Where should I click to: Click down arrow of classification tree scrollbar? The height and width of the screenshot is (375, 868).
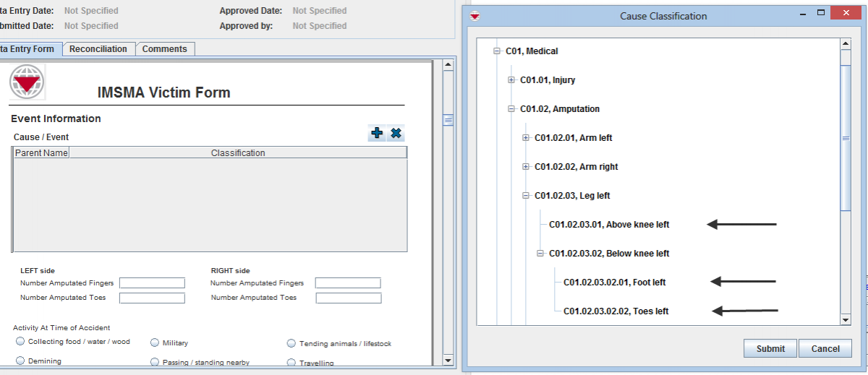point(845,319)
